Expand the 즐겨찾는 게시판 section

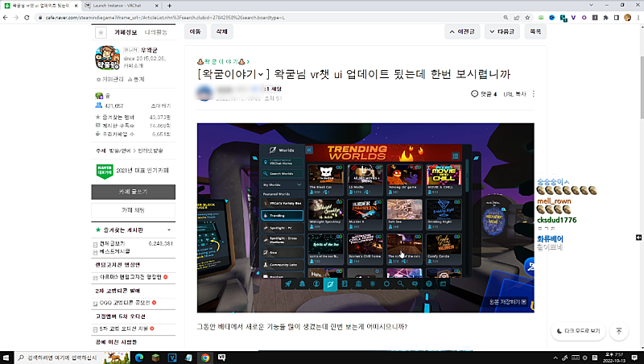(169, 230)
